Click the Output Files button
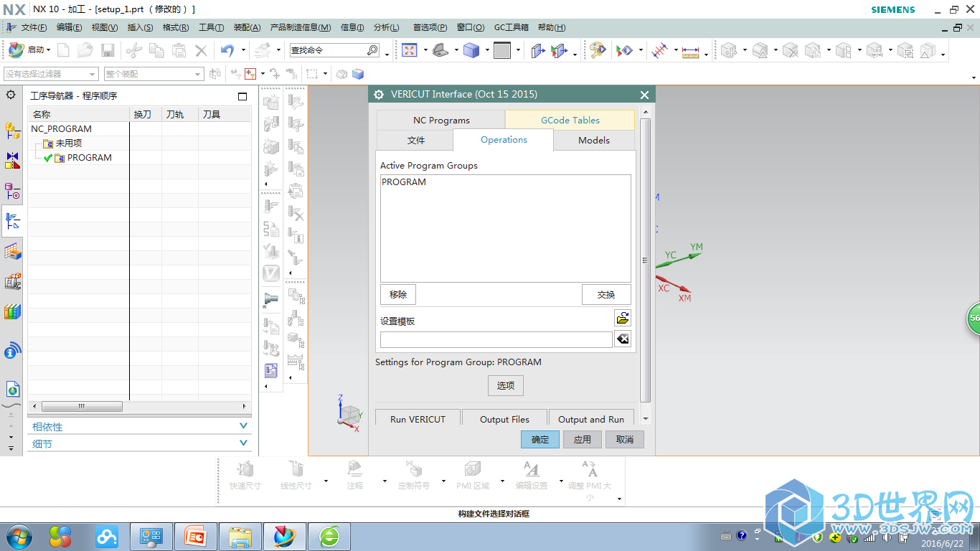The width and height of the screenshot is (980, 551). [x=504, y=419]
